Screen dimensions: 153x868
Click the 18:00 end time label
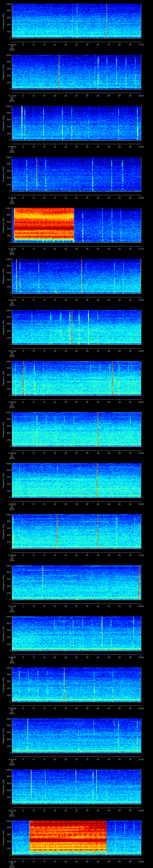(x=141, y=96)
